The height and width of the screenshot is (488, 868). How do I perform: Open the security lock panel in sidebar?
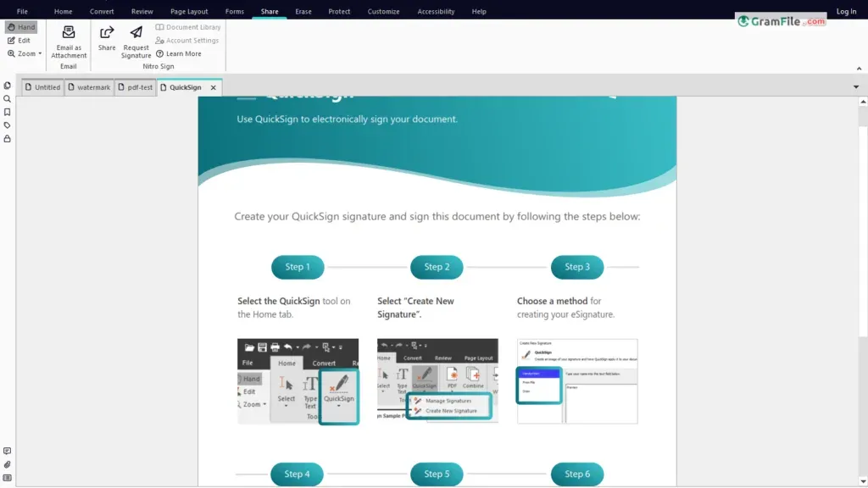tap(7, 139)
